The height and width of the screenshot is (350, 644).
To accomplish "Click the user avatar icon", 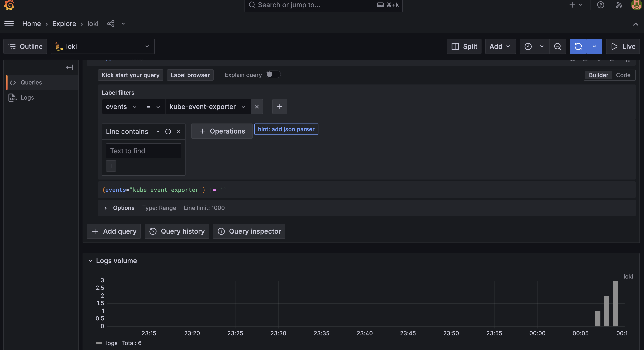I will click(x=636, y=5).
